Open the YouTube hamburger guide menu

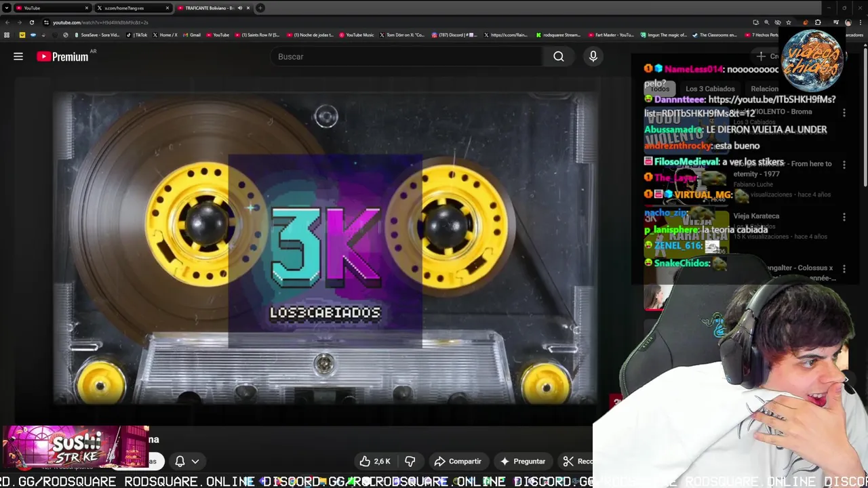(18, 56)
